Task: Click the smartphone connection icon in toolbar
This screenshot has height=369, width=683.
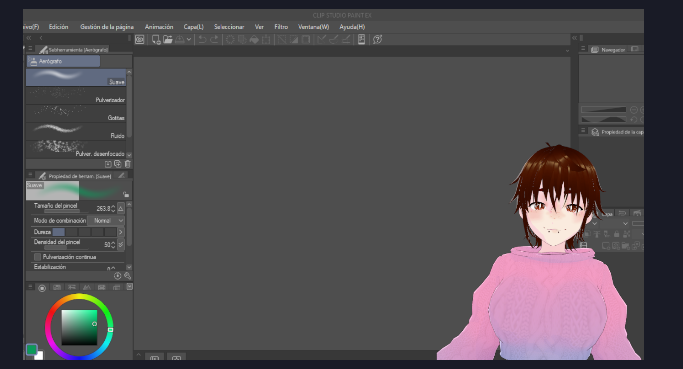Action: pyautogui.click(x=361, y=40)
